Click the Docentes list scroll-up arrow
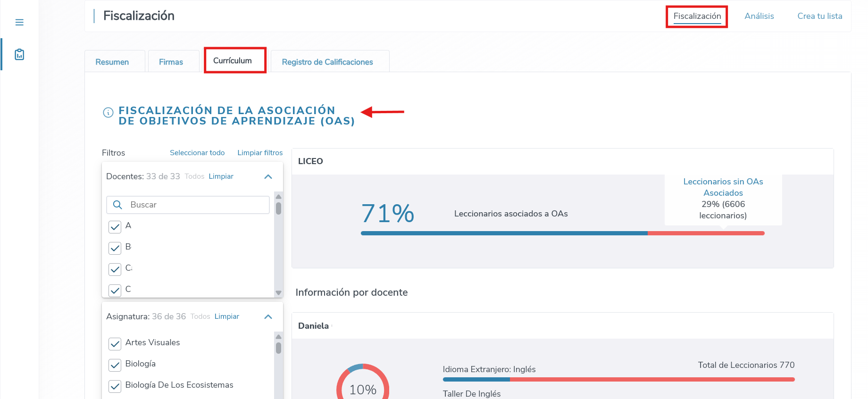This screenshot has height=399, width=868. [278, 197]
